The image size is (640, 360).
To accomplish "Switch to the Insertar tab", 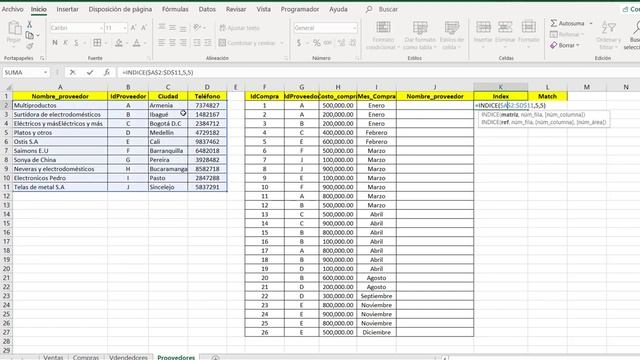I will [67, 9].
